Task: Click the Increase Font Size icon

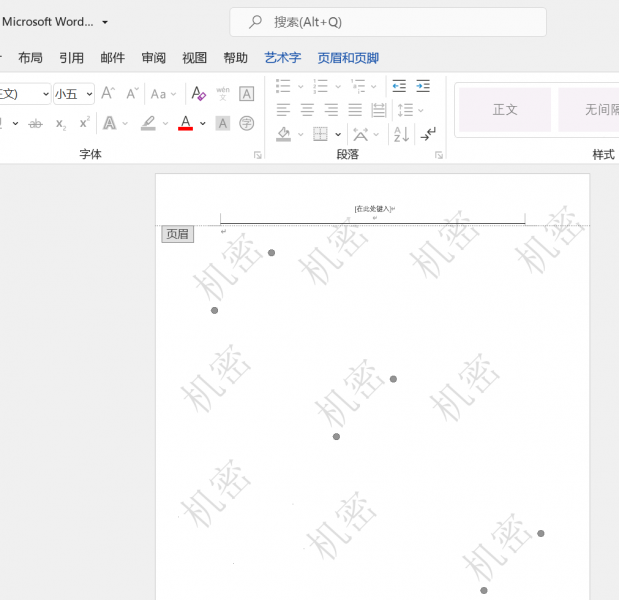Action: [x=108, y=94]
